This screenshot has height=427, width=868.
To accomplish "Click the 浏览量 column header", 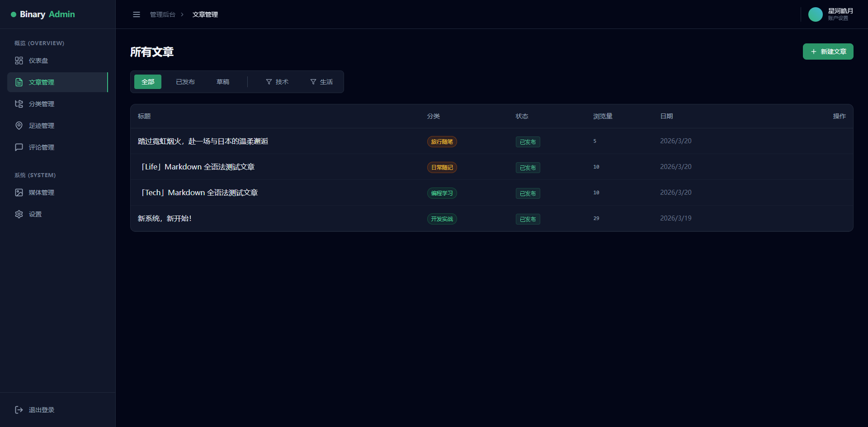I will (603, 116).
